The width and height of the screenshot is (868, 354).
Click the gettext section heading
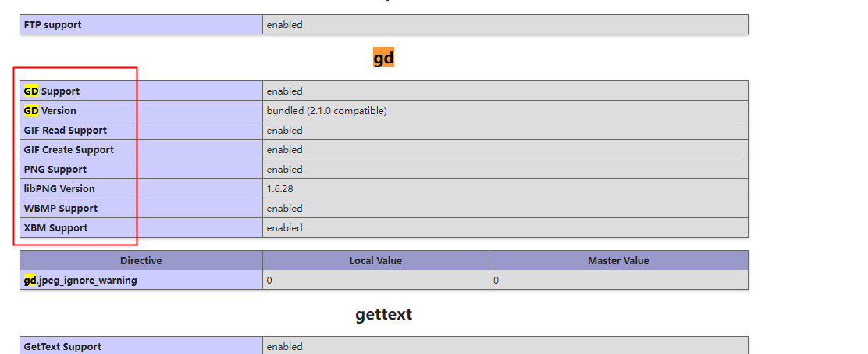pyautogui.click(x=383, y=314)
